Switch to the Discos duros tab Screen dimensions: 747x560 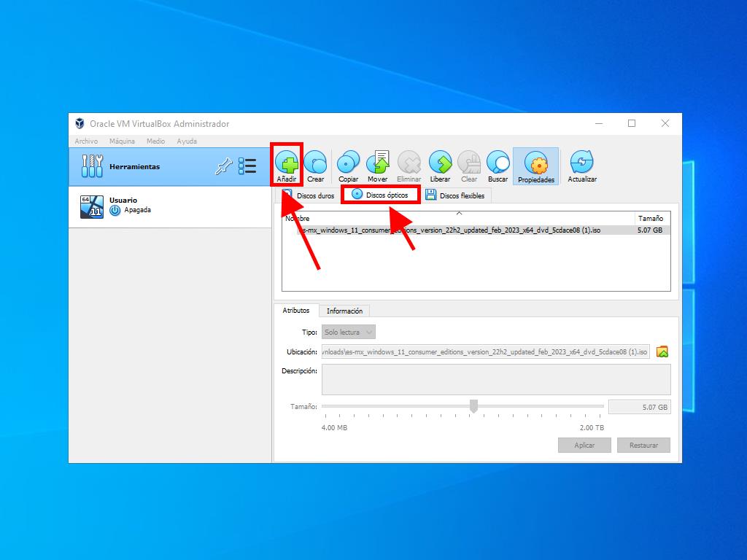(309, 195)
